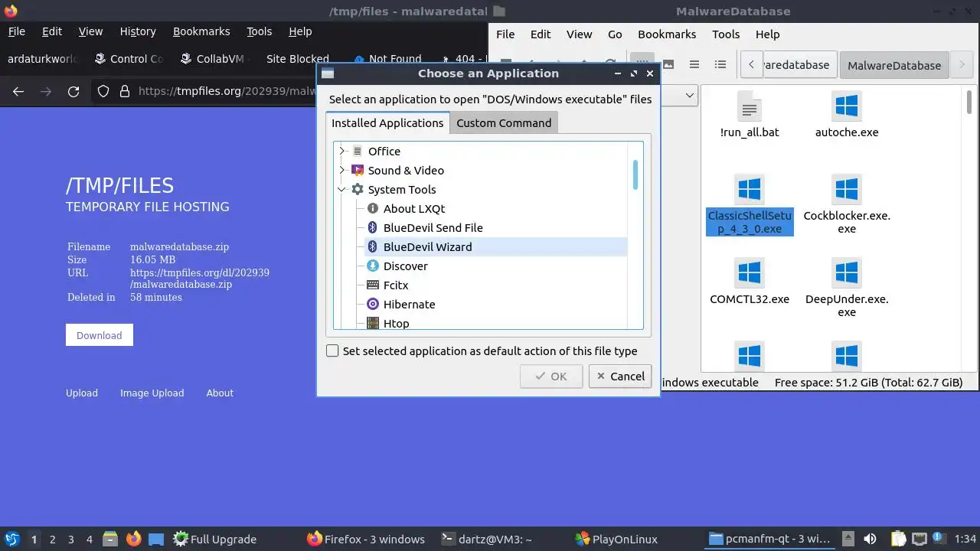Click the Firefox URL address field

[226, 91]
